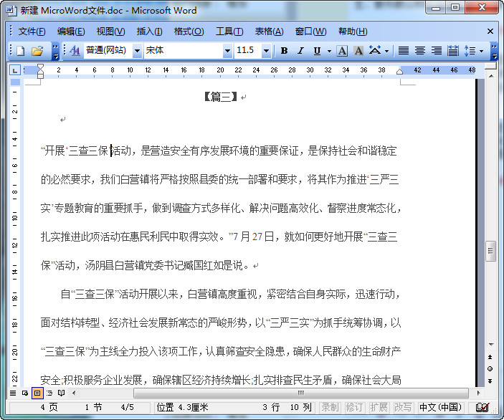Expand line spacing dropdown arrow

click(x=481, y=51)
